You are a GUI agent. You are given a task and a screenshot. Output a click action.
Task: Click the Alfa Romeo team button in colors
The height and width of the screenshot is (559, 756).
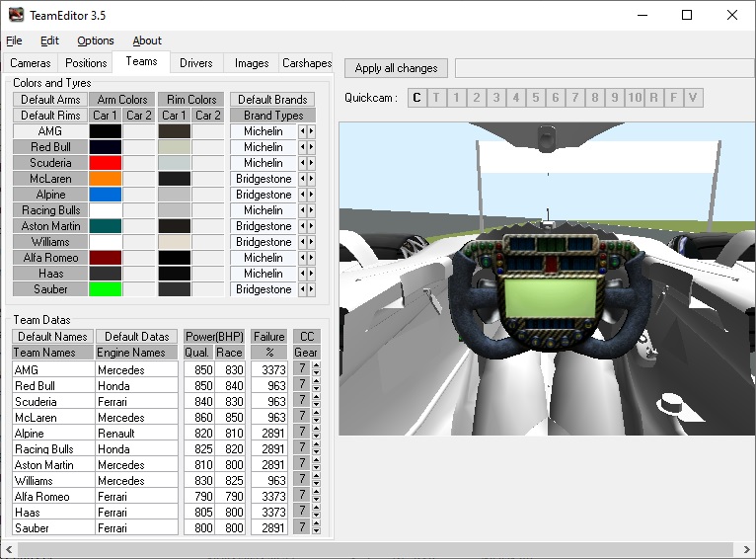50,258
